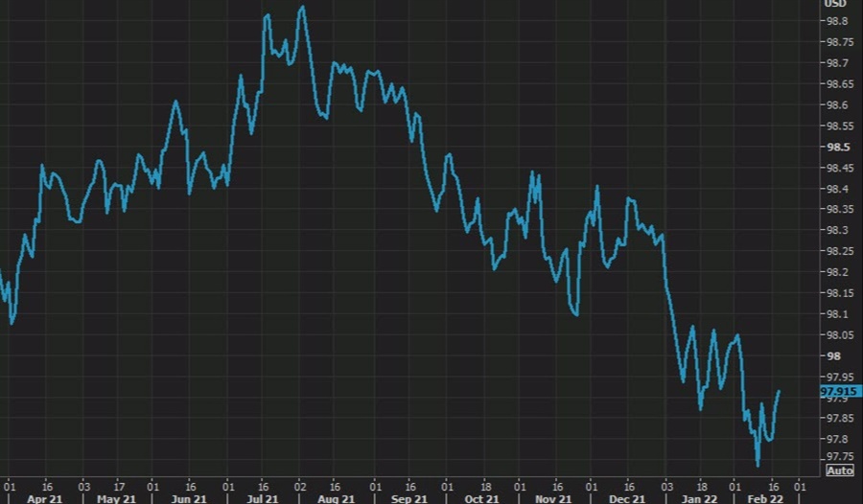The height and width of the screenshot is (504, 863).
Task: Select the May 21 month label
Action: pos(116,498)
